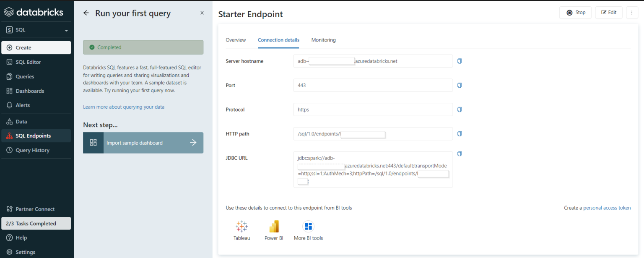Click the Completed status bar
644x258 pixels.
(x=143, y=47)
